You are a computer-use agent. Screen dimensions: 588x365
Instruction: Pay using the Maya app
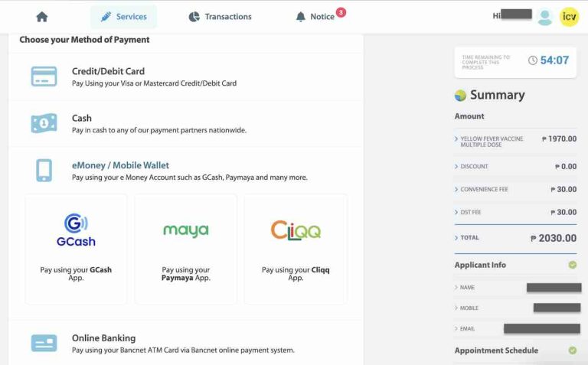point(186,249)
